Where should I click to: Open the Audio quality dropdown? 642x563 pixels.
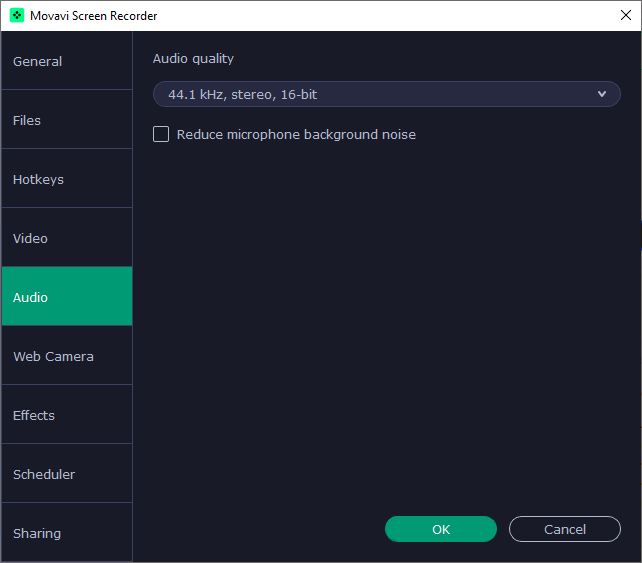point(387,94)
